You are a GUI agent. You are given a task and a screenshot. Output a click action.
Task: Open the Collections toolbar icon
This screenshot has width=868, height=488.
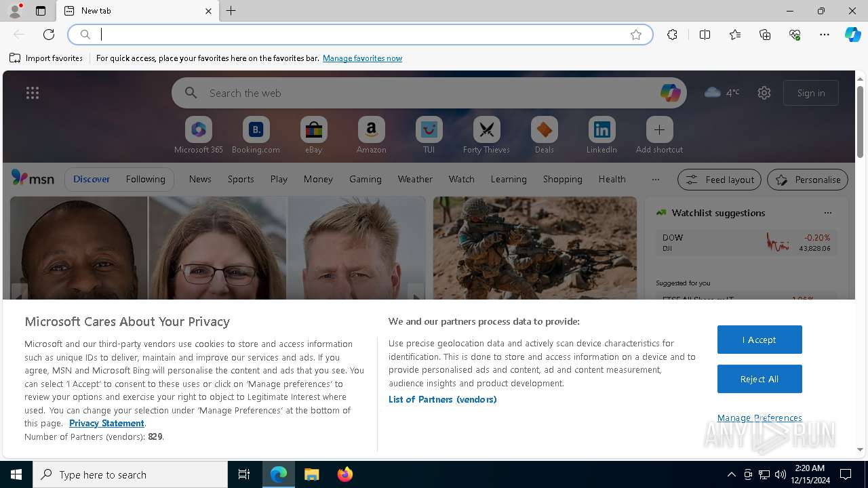pyautogui.click(x=765, y=35)
